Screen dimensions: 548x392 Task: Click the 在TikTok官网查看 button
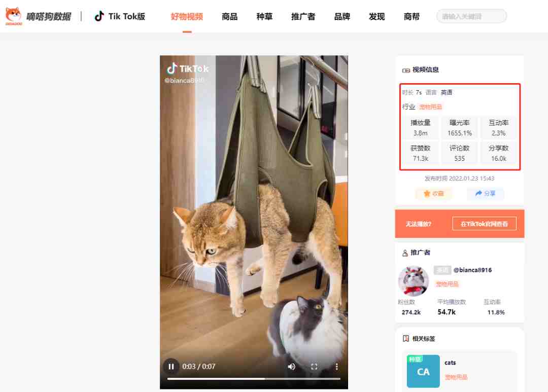click(485, 224)
